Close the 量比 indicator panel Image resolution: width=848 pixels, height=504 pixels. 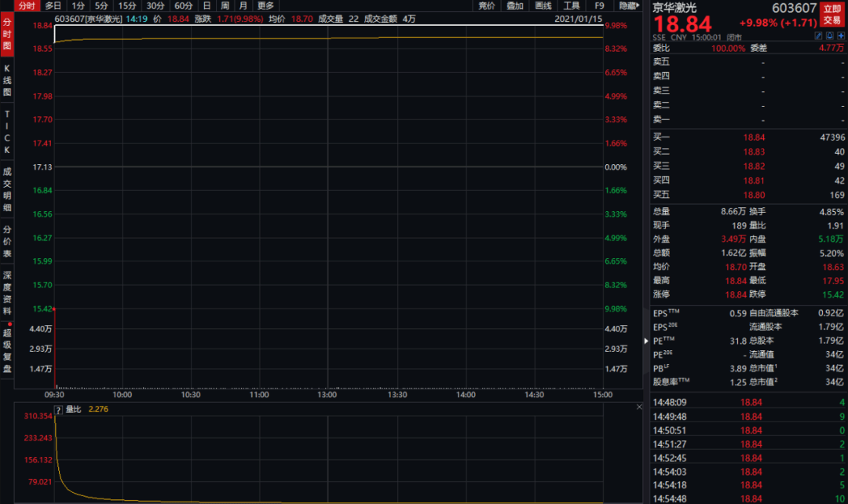point(639,407)
